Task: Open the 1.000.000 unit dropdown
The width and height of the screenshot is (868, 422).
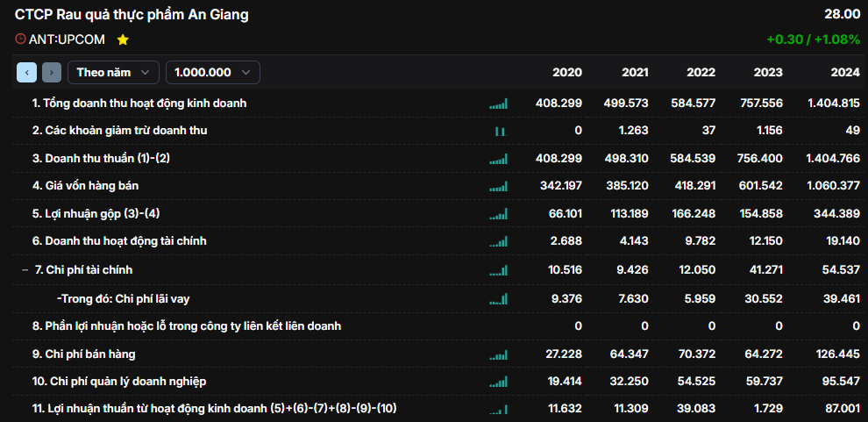Action: (x=212, y=73)
